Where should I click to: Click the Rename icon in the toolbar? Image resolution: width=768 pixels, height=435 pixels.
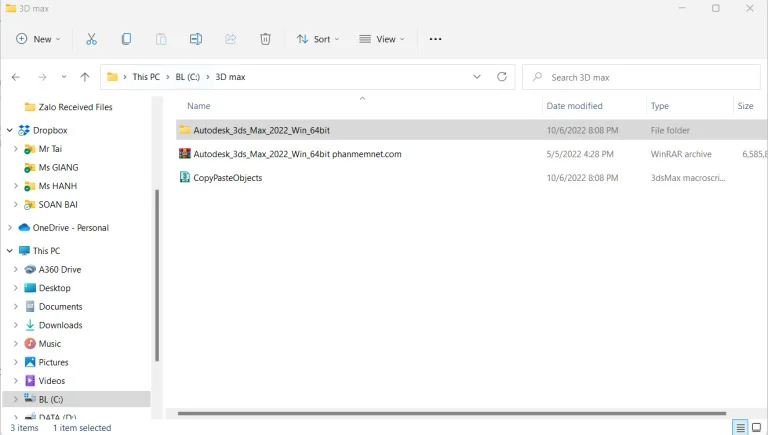pos(196,39)
